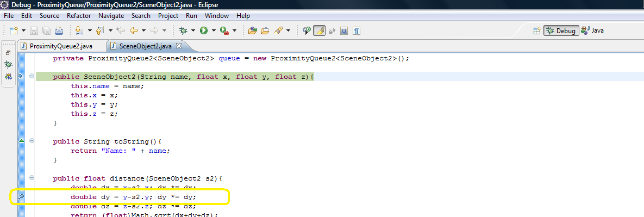Open Back history dropdown arrow

click(144, 30)
